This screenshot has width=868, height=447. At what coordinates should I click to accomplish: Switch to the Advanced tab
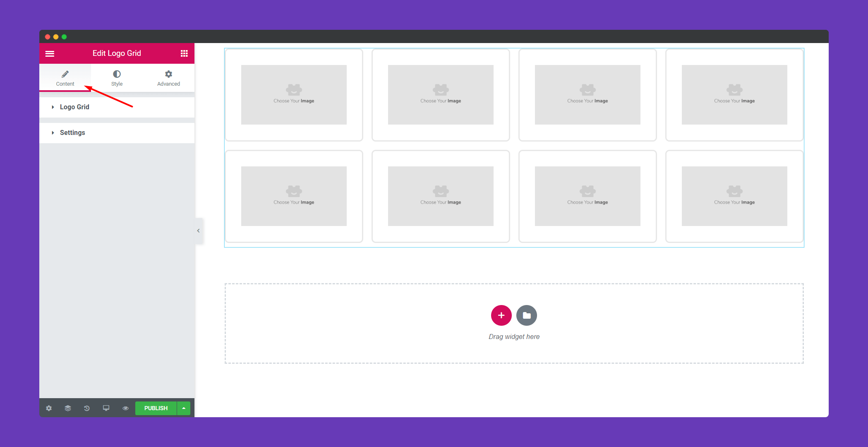coord(168,77)
